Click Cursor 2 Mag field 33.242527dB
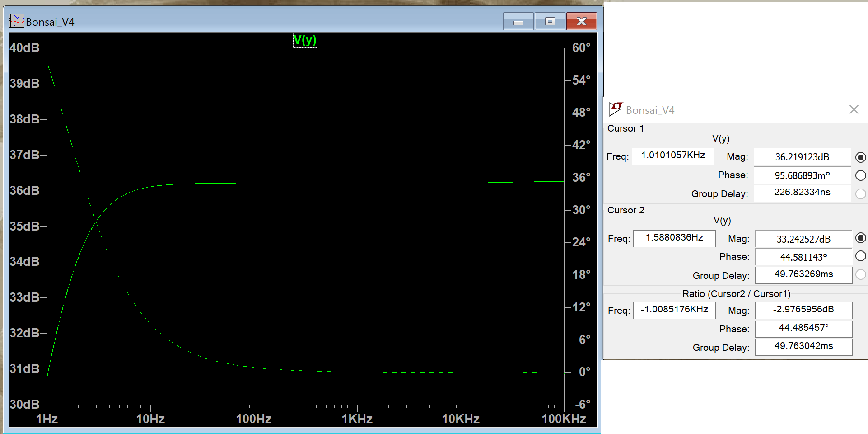This screenshot has width=868, height=434. [804, 239]
